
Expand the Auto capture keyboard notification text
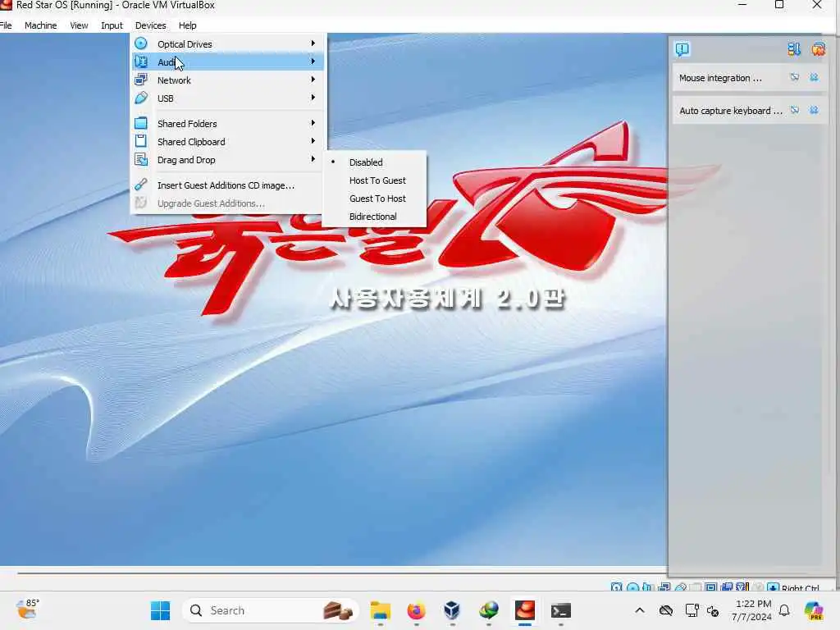(x=731, y=111)
